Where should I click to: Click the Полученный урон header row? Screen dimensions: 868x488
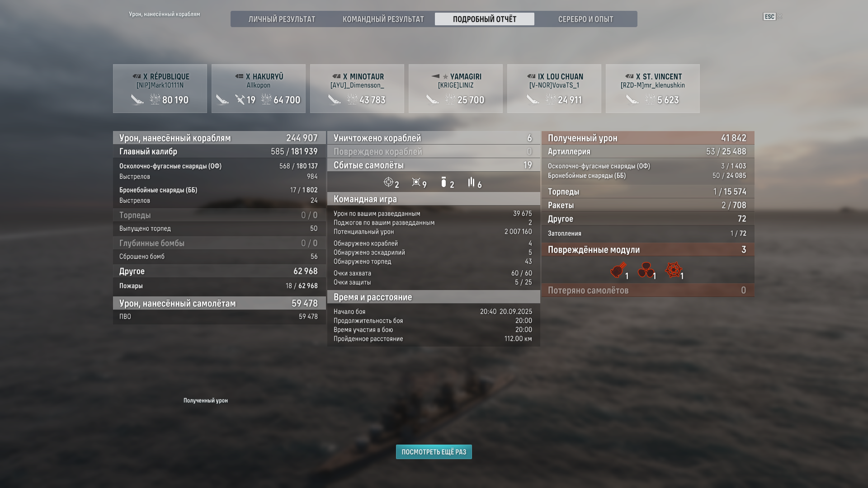(648, 138)
